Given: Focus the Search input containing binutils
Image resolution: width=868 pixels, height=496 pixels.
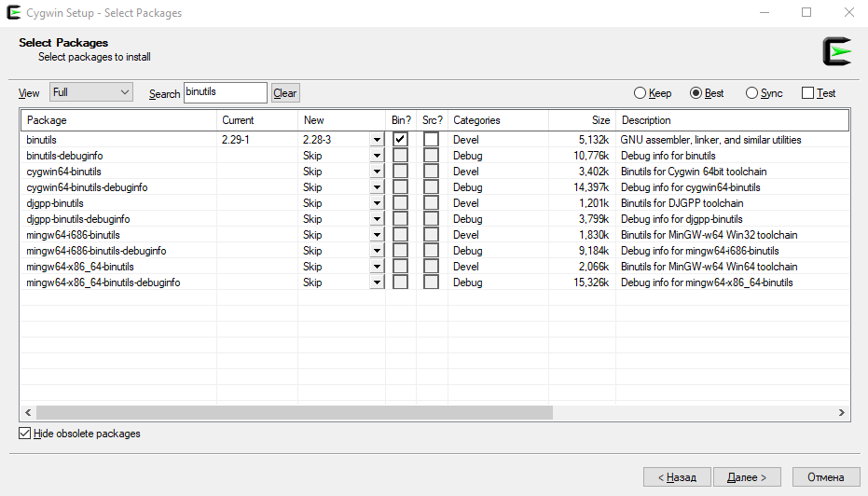Looking at the screenshot, I should (x=226, y=92).
